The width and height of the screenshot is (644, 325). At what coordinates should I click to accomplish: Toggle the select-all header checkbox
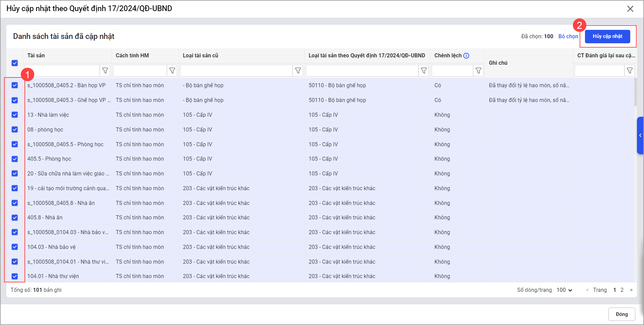coord(15,63)
